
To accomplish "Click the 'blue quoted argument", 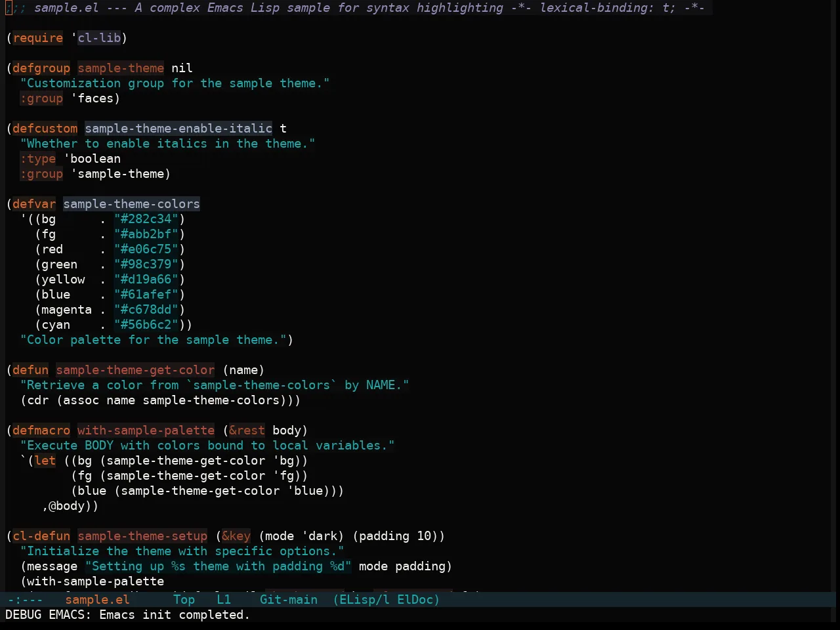I will [305, 491].
